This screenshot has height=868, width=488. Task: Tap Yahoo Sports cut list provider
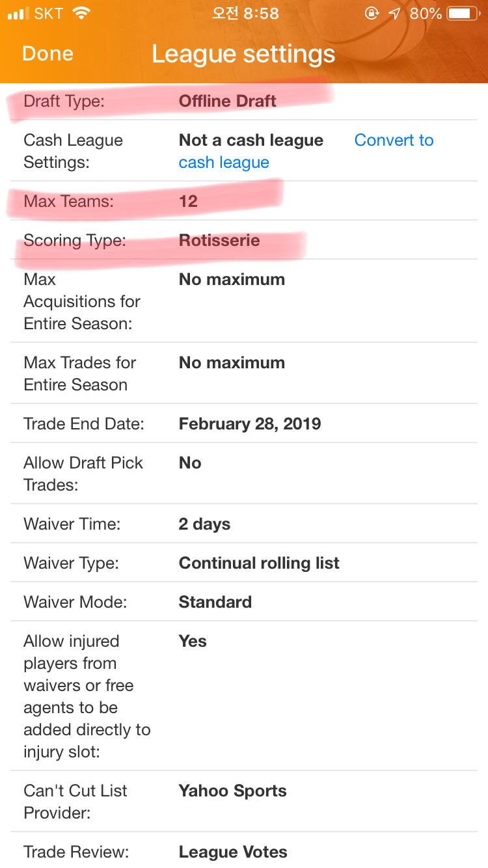click(x=232, y=791)
